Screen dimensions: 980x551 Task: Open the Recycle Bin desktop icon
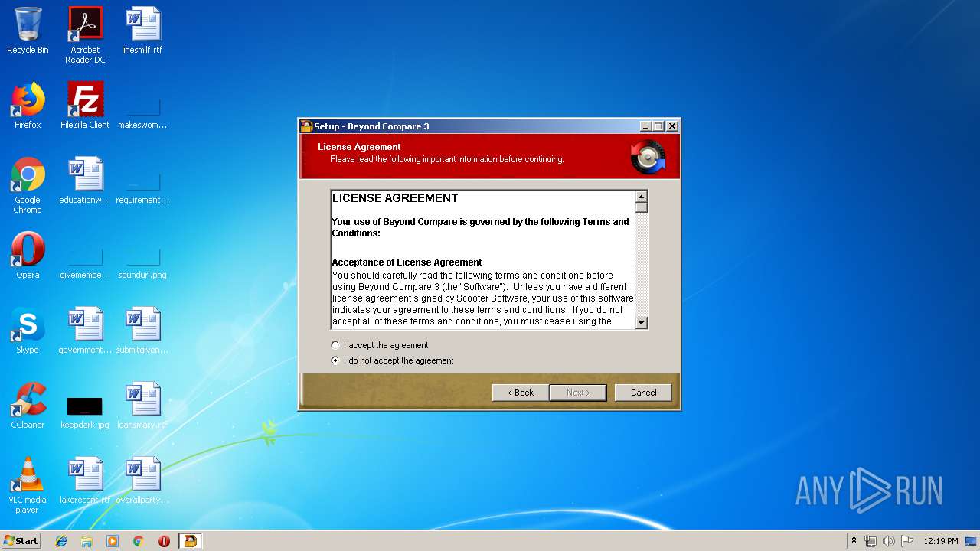tap(28, 31)
